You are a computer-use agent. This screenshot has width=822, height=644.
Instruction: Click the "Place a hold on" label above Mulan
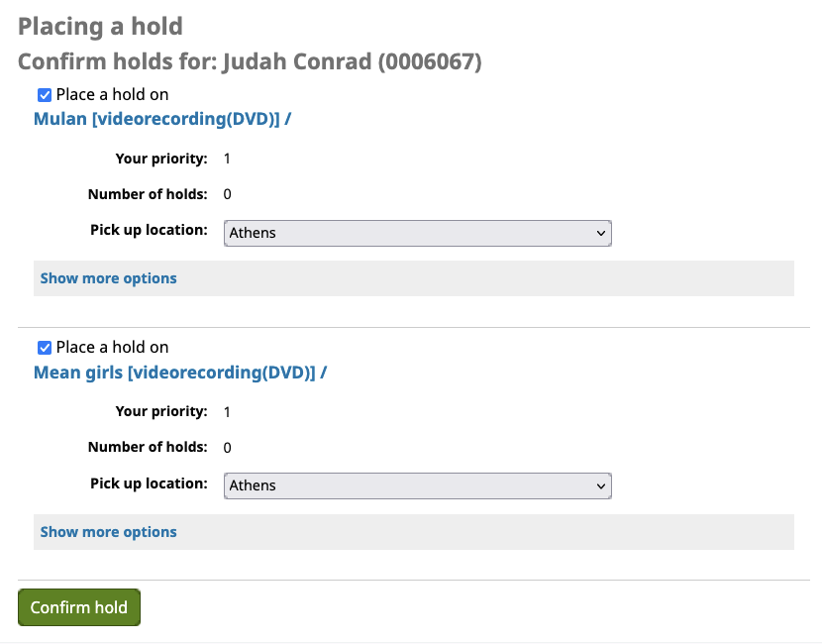(112, 95)
